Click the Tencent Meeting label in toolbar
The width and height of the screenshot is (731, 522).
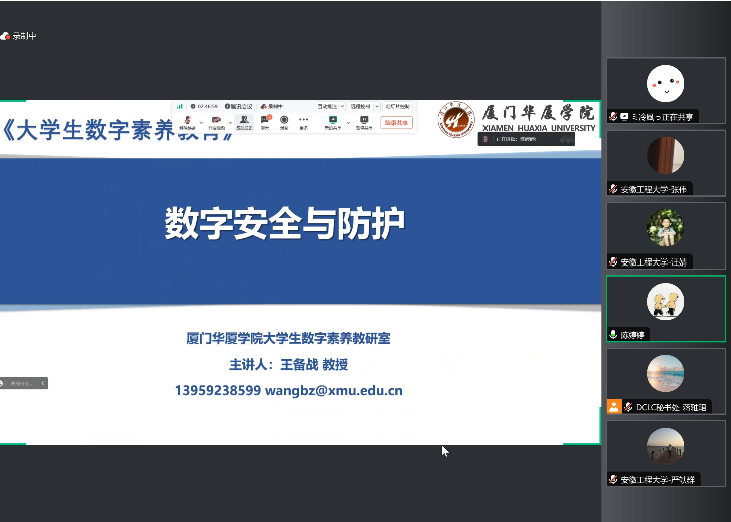239,105
